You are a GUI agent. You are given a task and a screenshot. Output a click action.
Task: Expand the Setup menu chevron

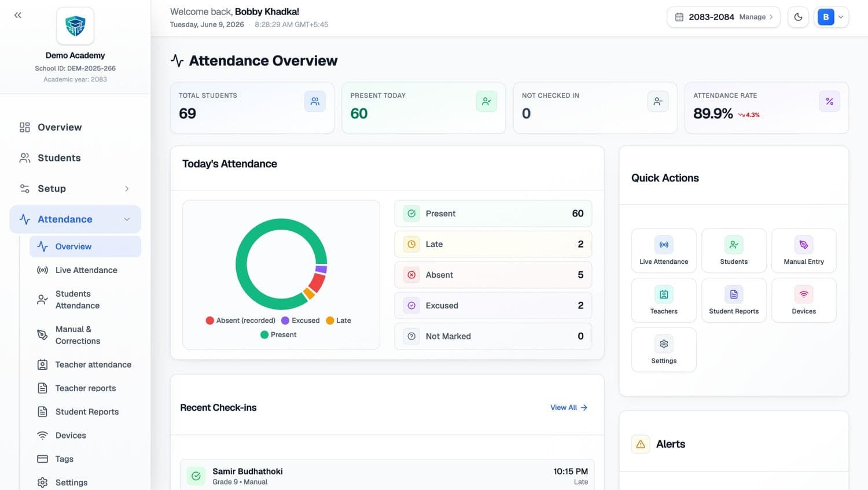(x=127, y=189)
